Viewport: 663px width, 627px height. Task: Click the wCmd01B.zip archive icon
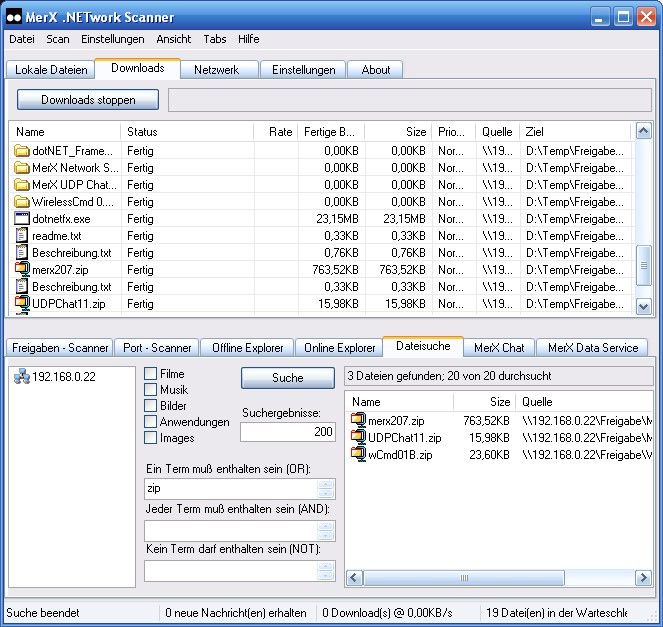click(358, 454)
